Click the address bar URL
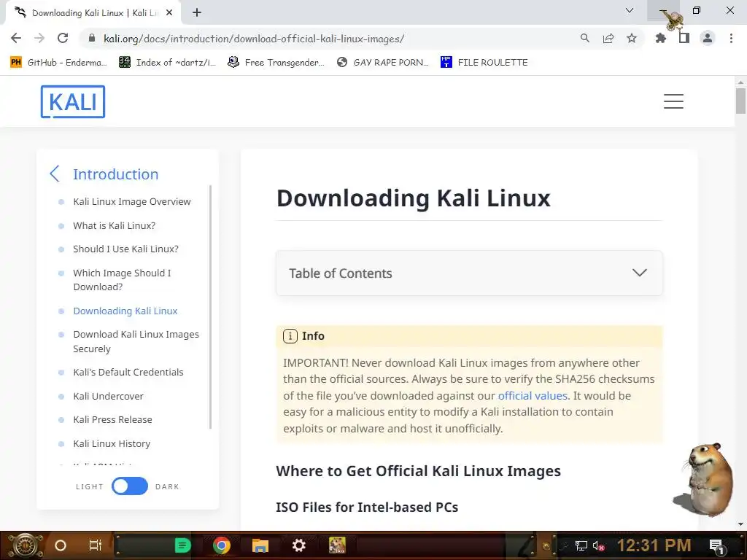Screen dimensions: 747x560 [254, 39]
